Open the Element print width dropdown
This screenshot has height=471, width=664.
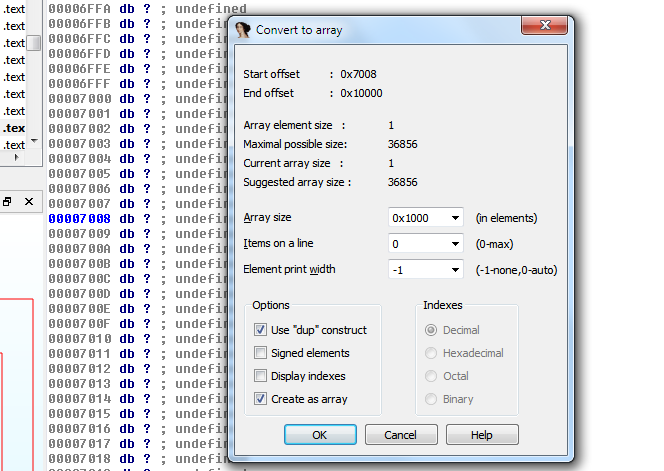(456, 269)
